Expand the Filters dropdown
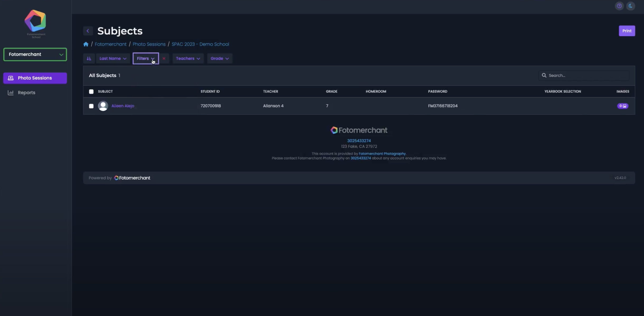This screenshot has height=316, width=644. coord(146,58)
